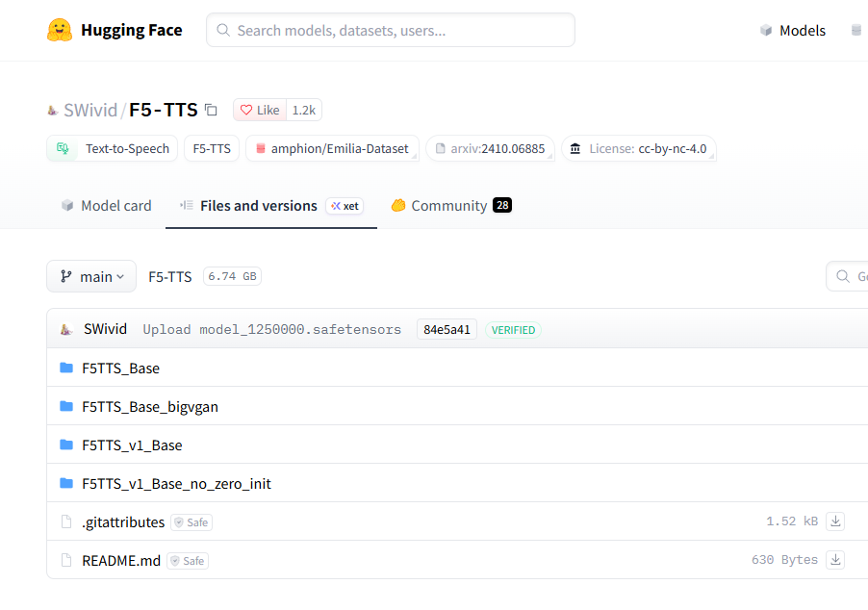This screenshot has height=610, width=868.
Task: Click the F5-TTS breadcrumb path
Action: click(x=170, y=276)
